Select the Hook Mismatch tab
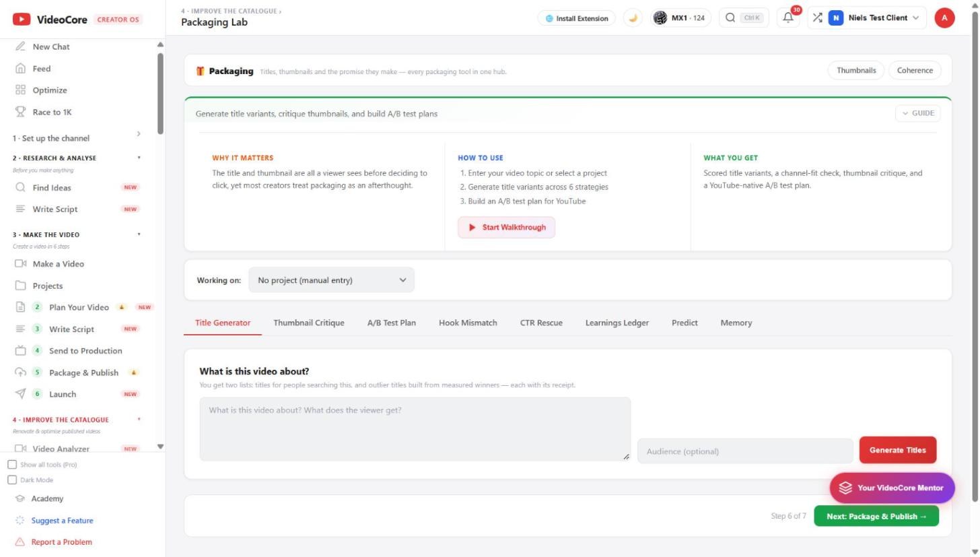980x557 pixels. pos(468,323)
